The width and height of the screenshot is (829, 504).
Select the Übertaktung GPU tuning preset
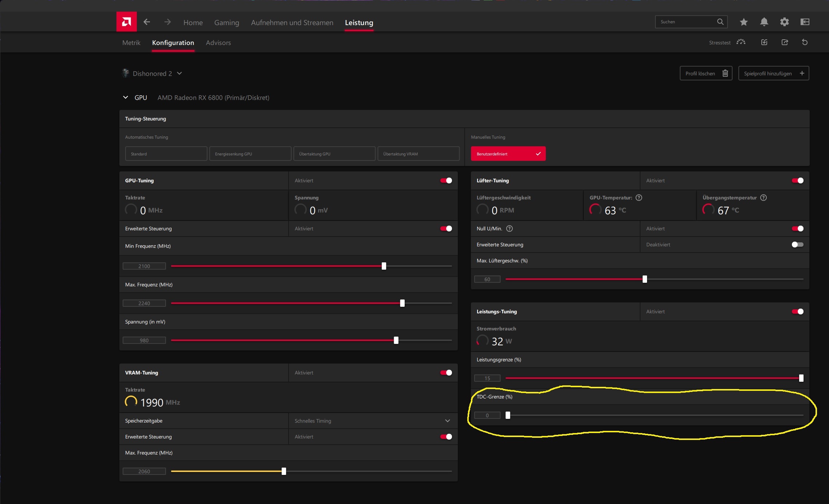click(334, 154)
